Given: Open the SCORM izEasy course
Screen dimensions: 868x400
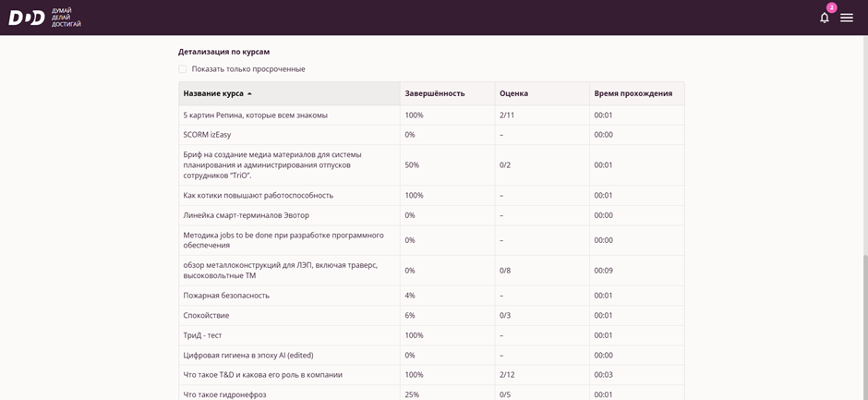Looking at the screenshot, I should click(207, 135).
